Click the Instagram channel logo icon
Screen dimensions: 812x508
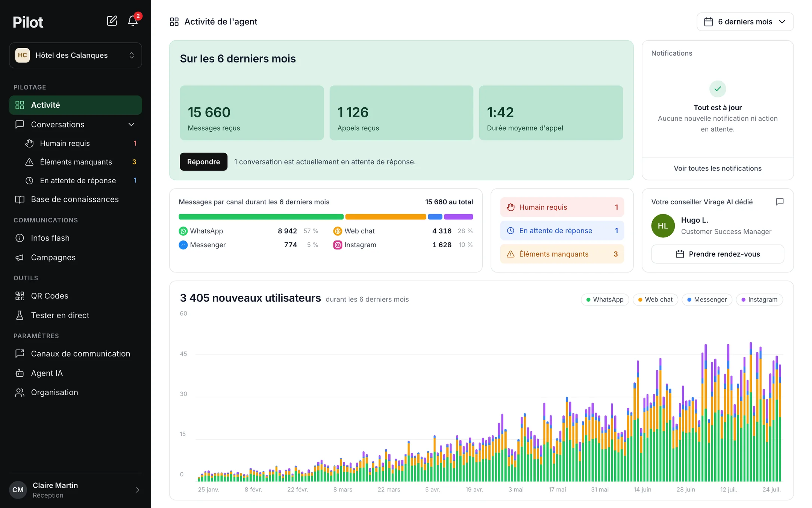338,245
